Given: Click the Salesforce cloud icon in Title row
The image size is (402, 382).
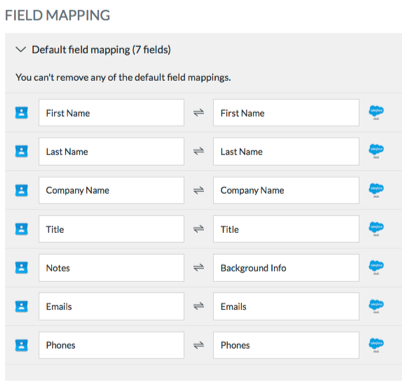Looking at the screenshot, I should [376, 229].
